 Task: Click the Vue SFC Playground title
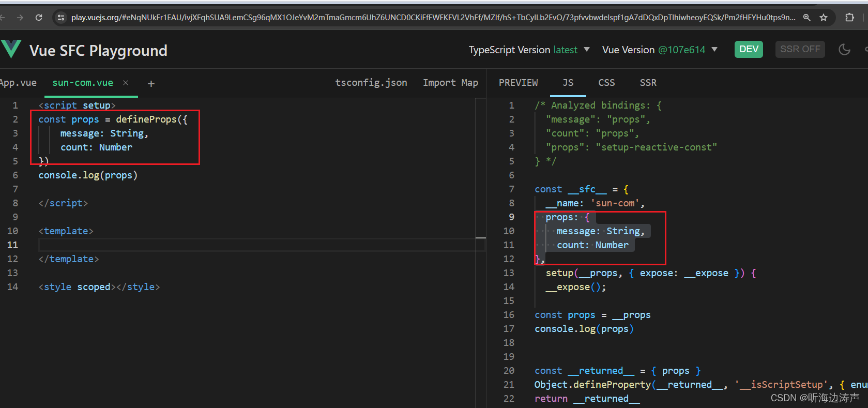click(98, 50)
